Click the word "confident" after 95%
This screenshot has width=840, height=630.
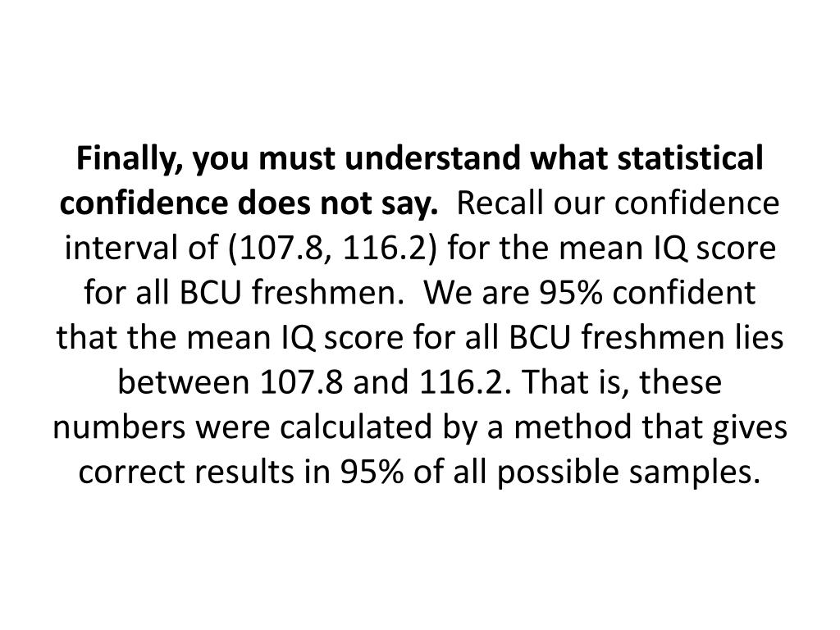[684, 293]
